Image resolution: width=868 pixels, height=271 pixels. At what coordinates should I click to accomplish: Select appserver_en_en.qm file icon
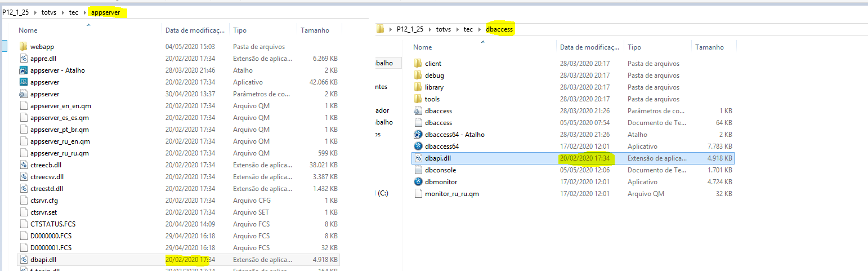coord(24,106)
